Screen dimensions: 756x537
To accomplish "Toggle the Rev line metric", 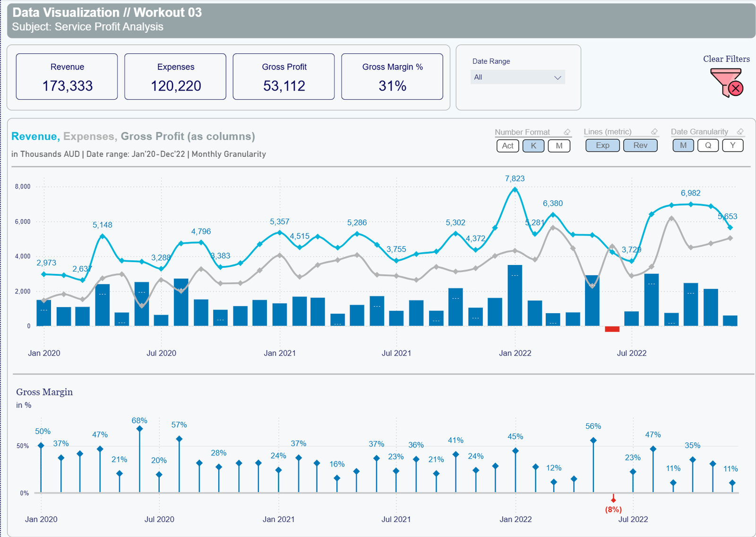I will 640,145.
